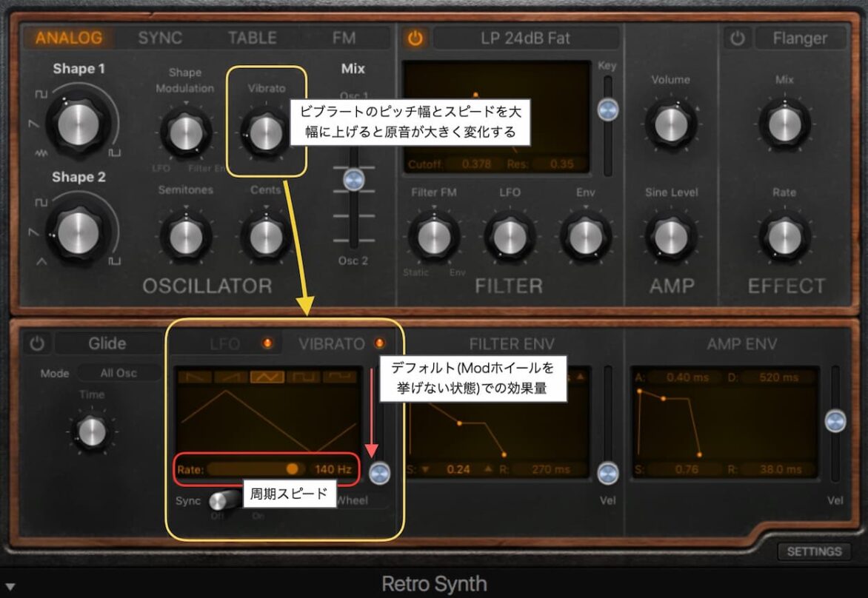Click the VIBRATO status LED indicator
Viewport: 868px width, 598px height.
point(379,343)
